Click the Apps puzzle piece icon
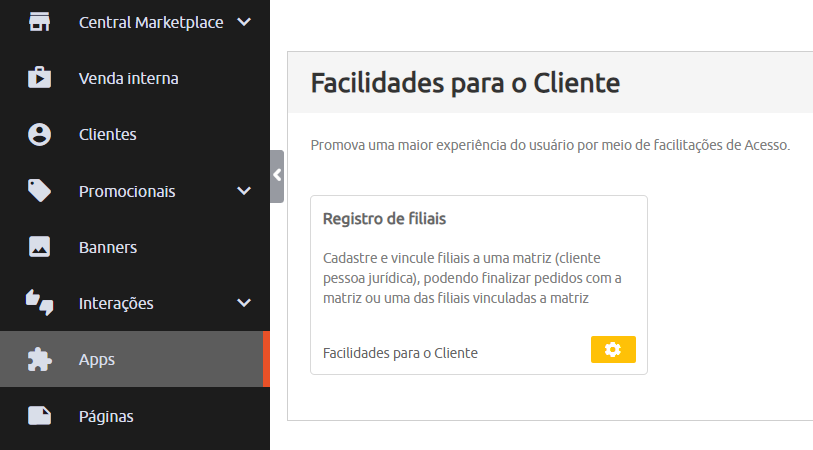 coord(39,359)
